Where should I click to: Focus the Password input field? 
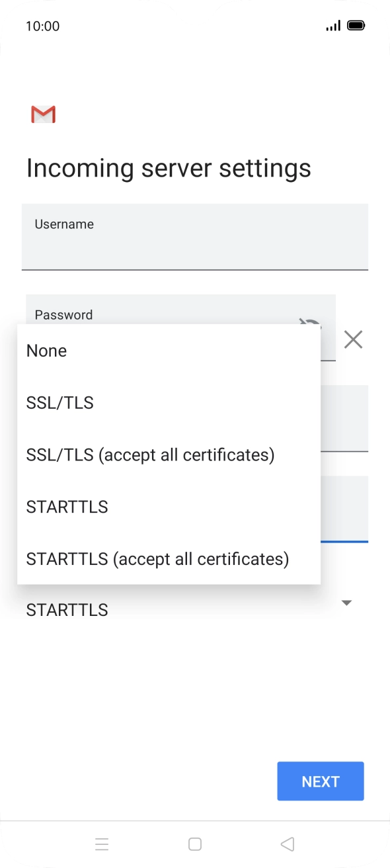click(180, 310)
